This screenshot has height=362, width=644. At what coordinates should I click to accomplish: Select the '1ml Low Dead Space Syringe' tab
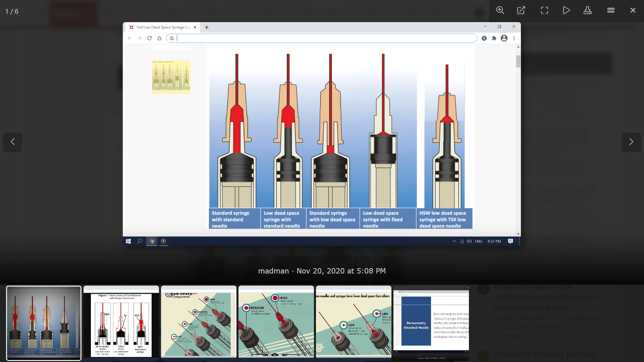pos(161,27)
